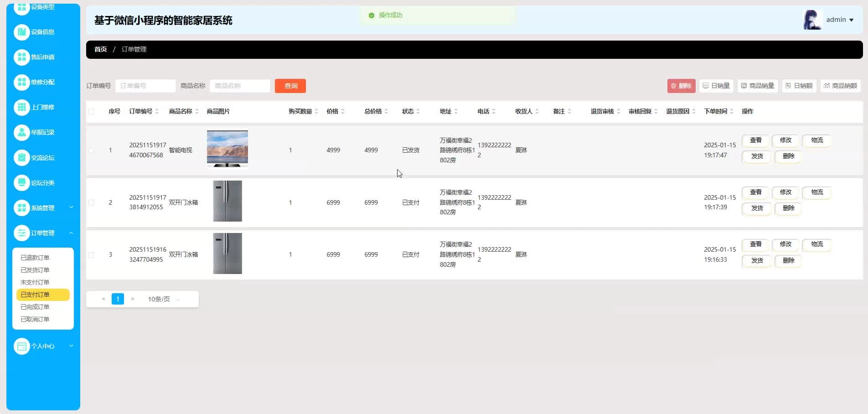Click the orange 查询 button

coord(290,86)
